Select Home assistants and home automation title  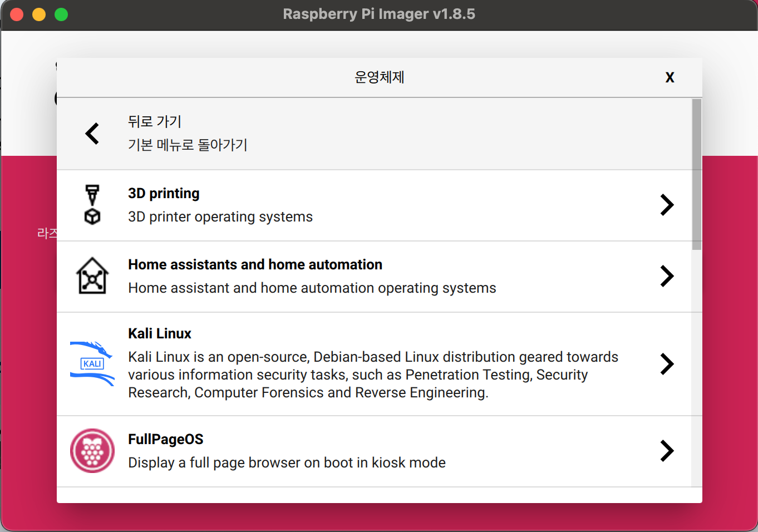coord(255,264)
